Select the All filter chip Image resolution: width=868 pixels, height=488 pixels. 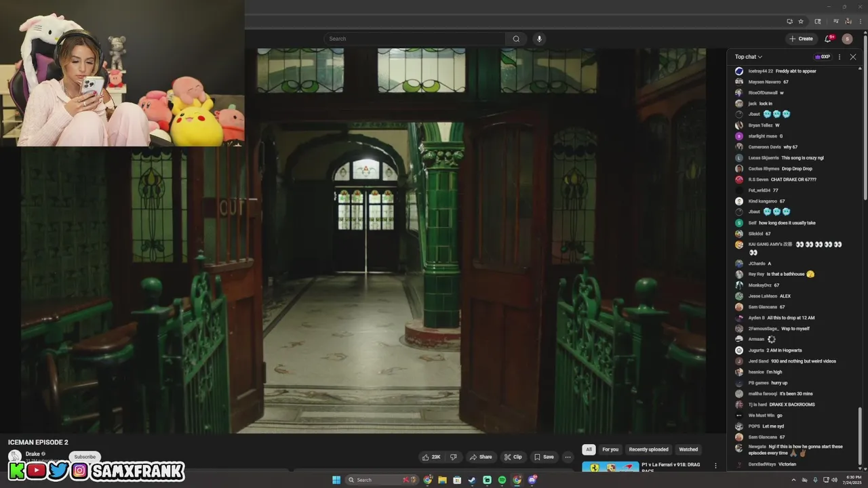[589, 449]
